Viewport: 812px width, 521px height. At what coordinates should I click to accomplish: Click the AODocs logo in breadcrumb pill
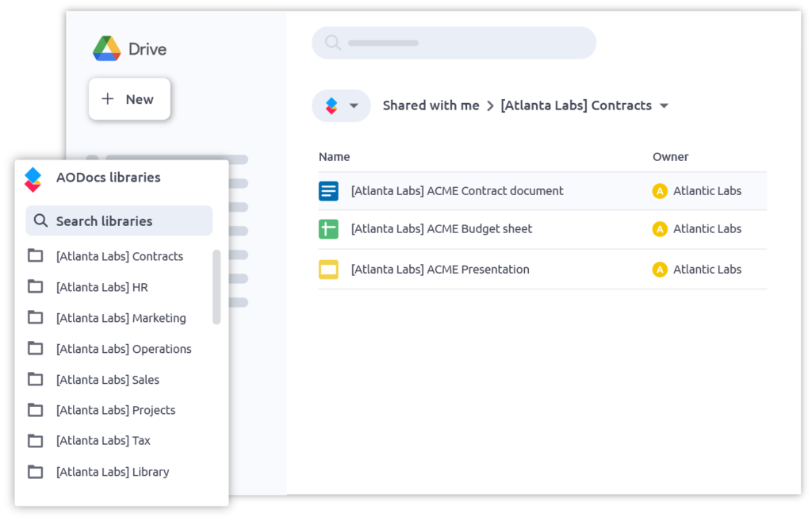(x=331, y=105)
